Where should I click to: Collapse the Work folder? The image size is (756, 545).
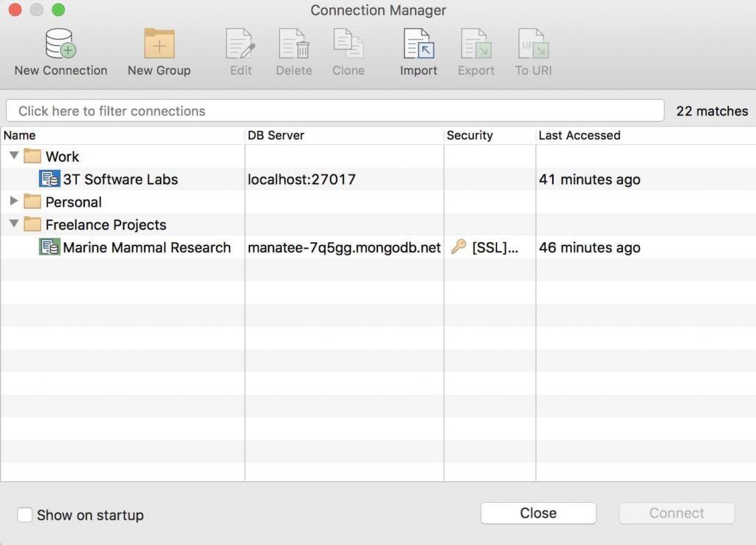[x=14, y=156]
